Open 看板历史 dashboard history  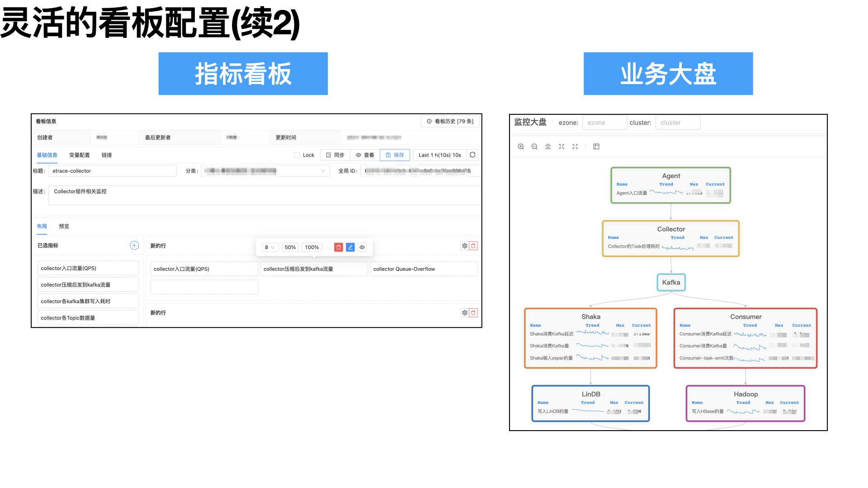(450, 121)
